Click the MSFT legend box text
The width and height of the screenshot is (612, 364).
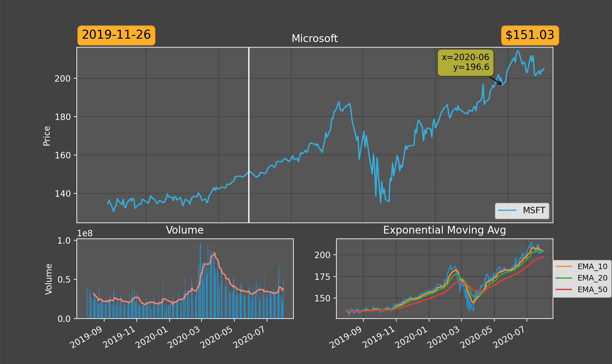[534, 210]
